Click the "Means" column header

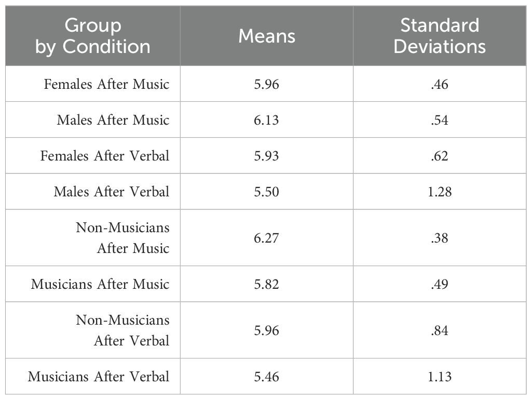[266, 36]
